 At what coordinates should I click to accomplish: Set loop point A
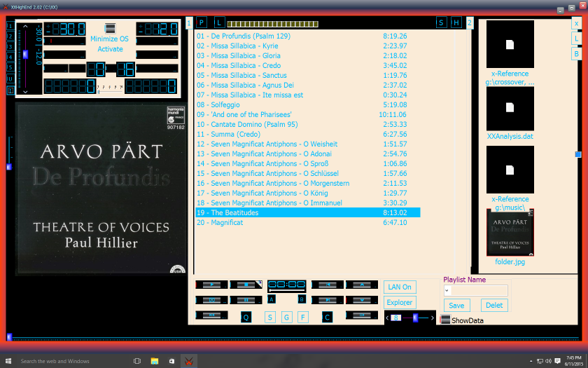click(x=272, y=299)
